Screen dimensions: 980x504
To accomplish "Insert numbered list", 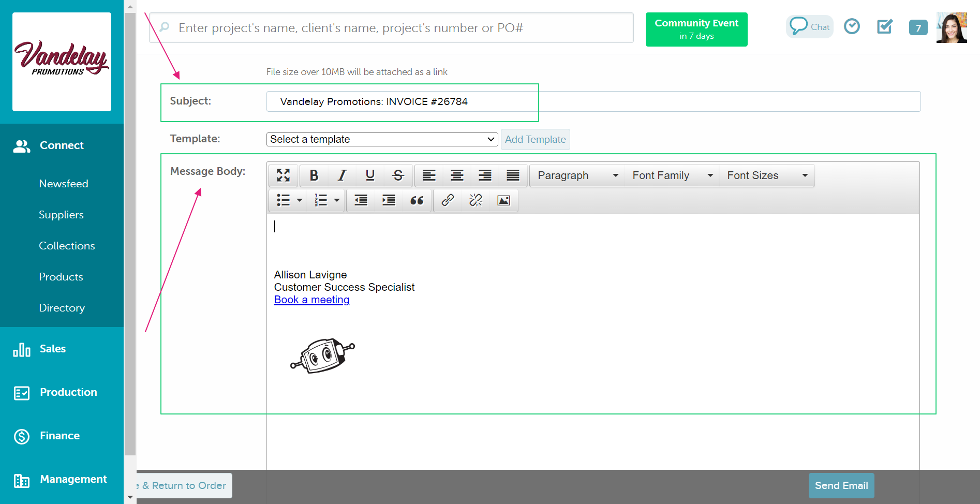I will 321,200.
